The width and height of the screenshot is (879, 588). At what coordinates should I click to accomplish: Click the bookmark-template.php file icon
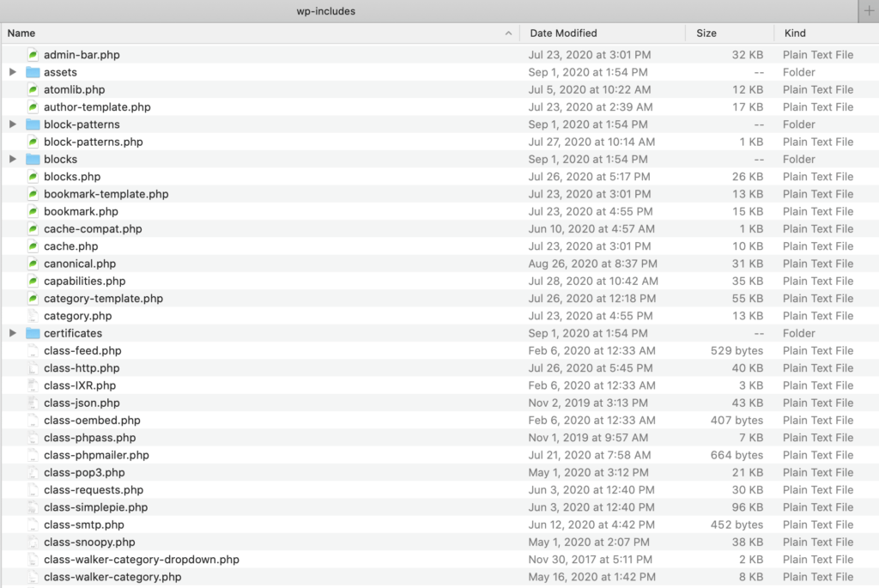pyautogui.click(x=33, y=194)
